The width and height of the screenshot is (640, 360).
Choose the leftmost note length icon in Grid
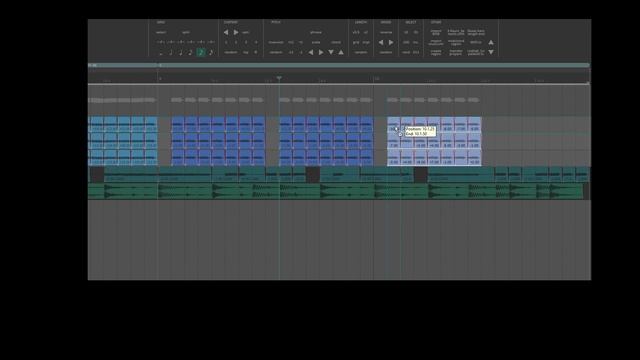point(161,53)
